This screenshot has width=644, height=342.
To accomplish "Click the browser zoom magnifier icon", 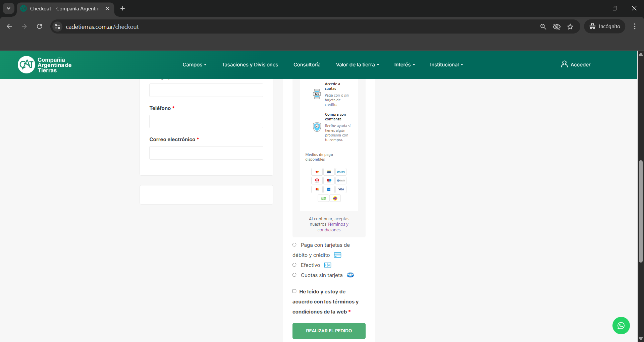I will 543,27.
